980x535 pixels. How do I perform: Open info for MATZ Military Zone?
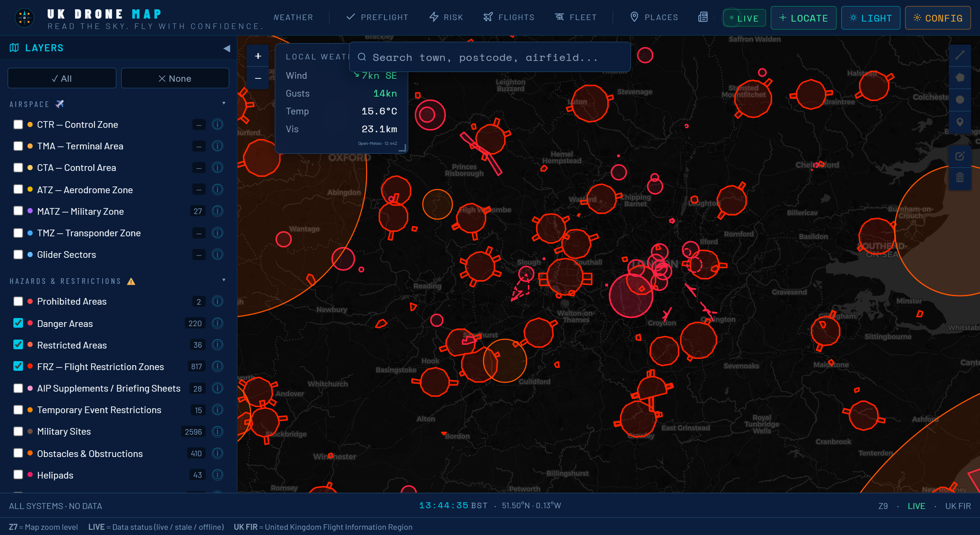217,211
